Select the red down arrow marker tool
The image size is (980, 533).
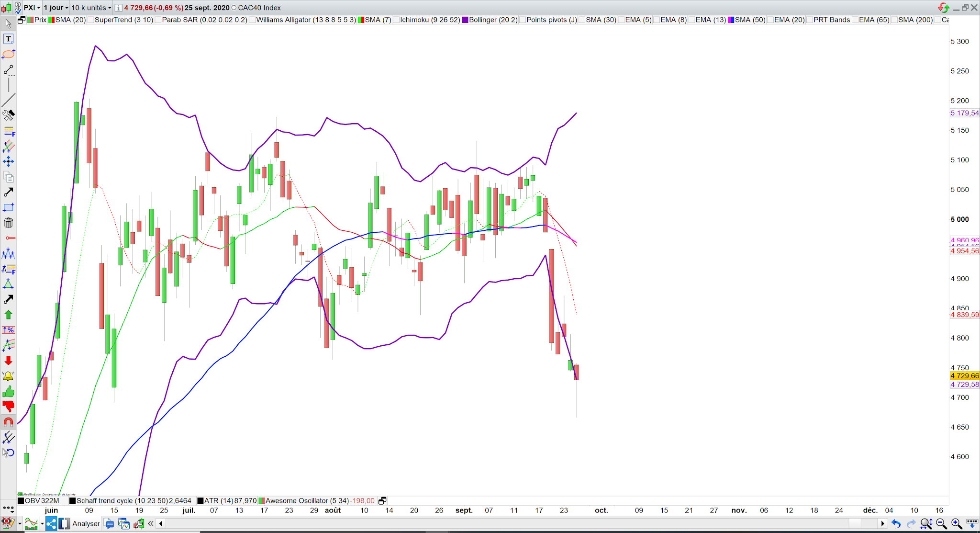click(x=8, y=361)
